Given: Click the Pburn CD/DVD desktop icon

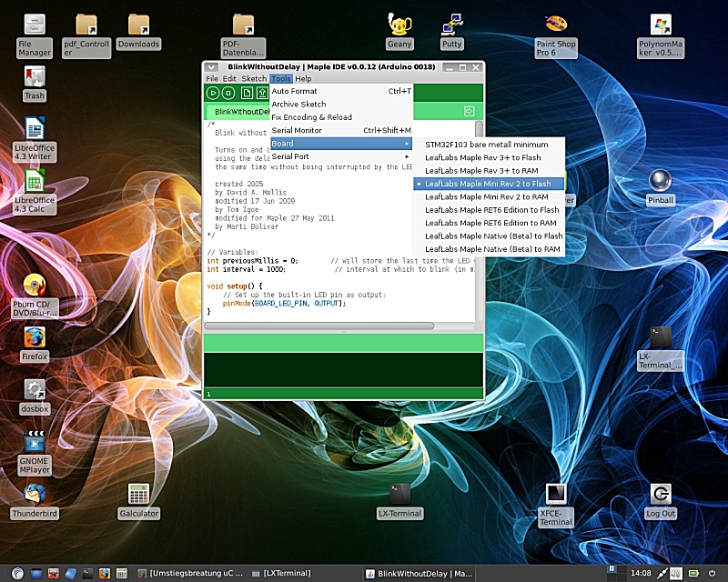Looking at the screenshot, I should 35,296.
